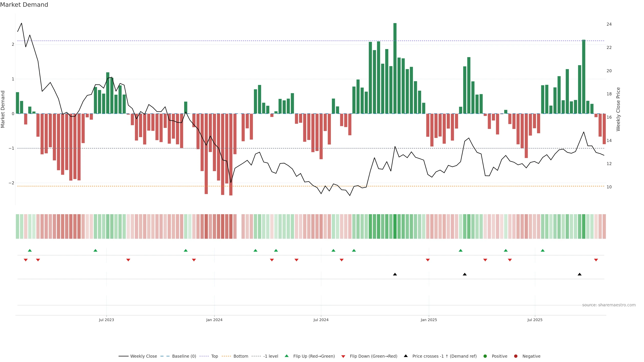
Task: Click the red Negative legend dot
Action: [516, 356]
